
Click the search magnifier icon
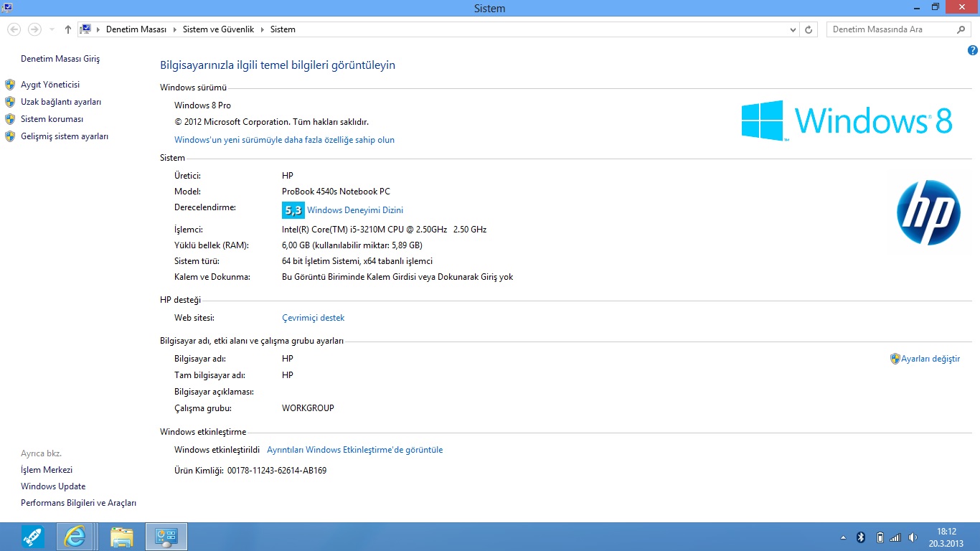click(961, 29)
